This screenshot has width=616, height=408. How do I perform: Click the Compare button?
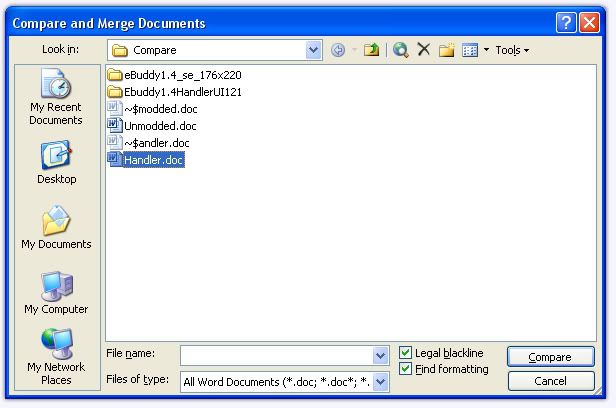click(550, 357)
